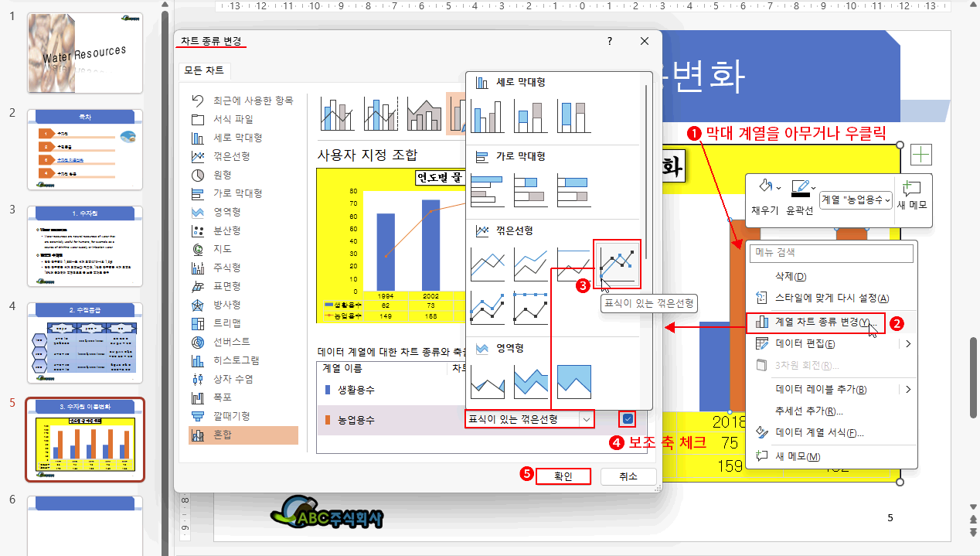
Task: Click 취소 to cancel the dialog
Action: point(628,476)
